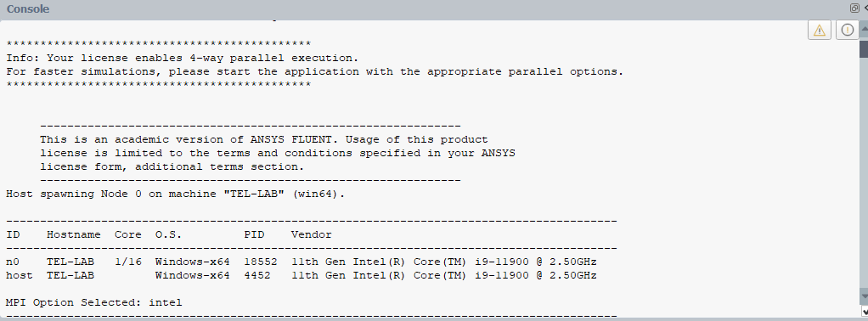
Task: Expand the chevron below the scrollbar
Action: (864, 312)
